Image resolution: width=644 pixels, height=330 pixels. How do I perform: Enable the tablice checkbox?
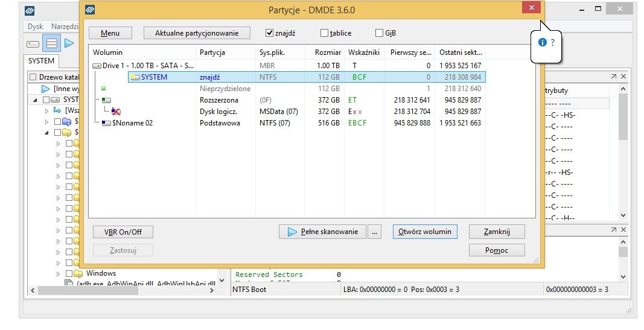point(325,33)
